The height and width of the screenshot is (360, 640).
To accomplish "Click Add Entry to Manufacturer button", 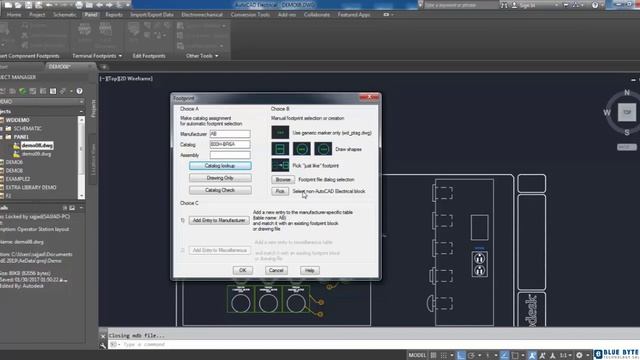I will pyautogui.click(x=219, y=220).
